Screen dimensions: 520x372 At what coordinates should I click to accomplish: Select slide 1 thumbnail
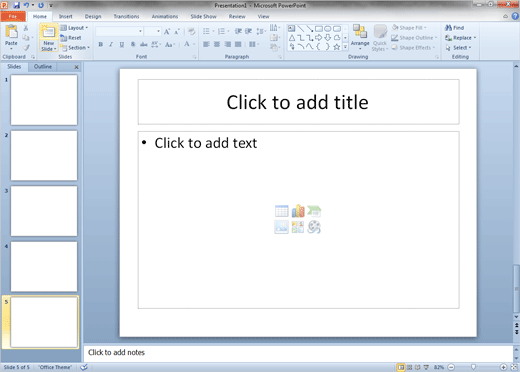pyautogui.click(x=44, y=100)
